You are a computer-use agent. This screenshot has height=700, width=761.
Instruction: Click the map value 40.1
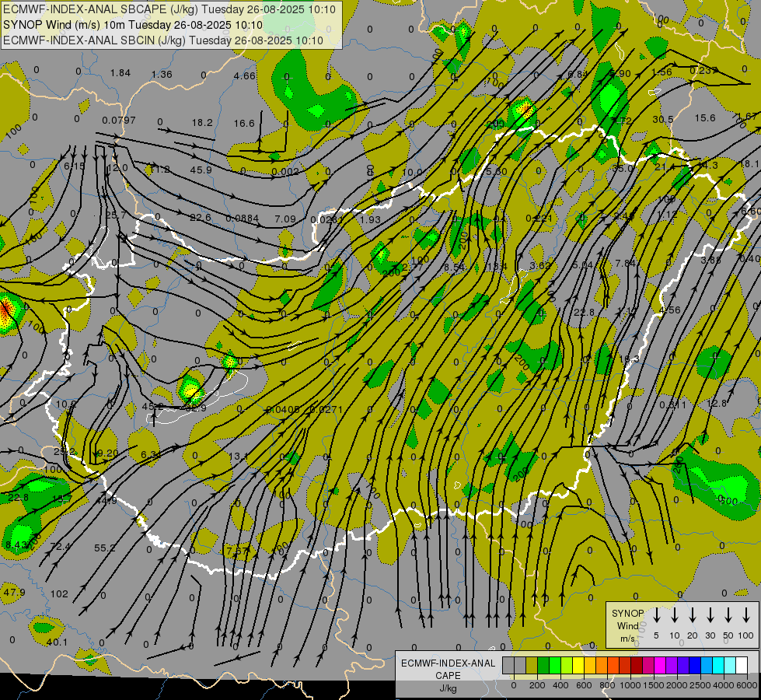(x=57, y=642)
